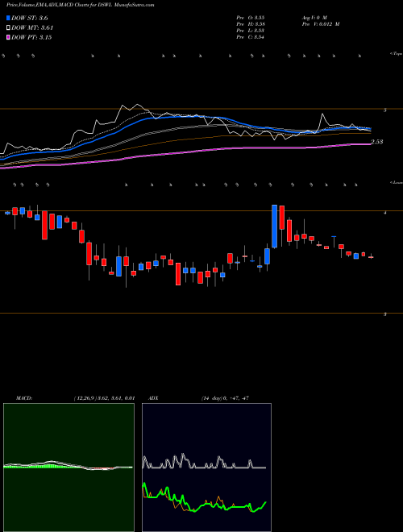Screen dimensions: 403x532
Task: Select the 'DOW ST: 3.6' legend label
Action: click(31, 19)
